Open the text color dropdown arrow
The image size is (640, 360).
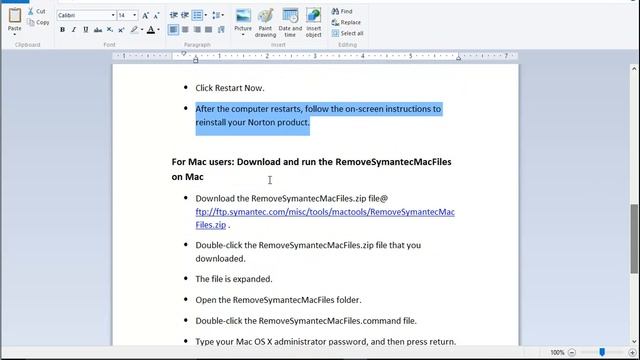[x=158, y=29]
